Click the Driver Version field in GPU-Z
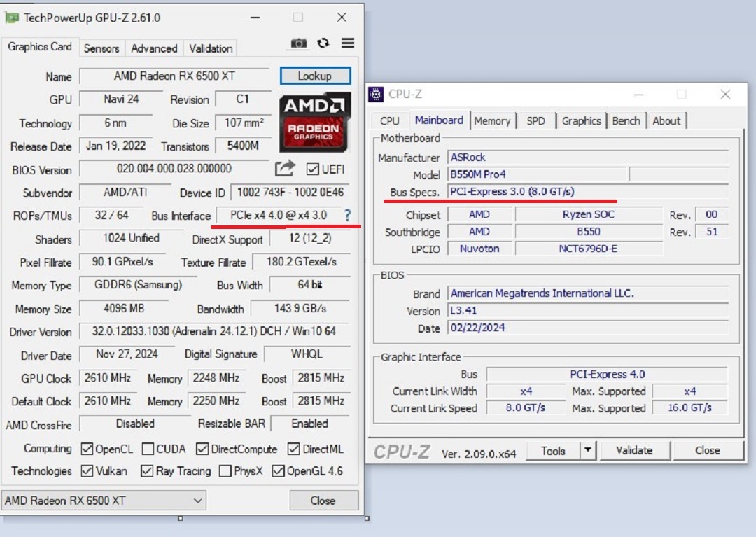This screenshot has height=537, width=756. (214, 331)
